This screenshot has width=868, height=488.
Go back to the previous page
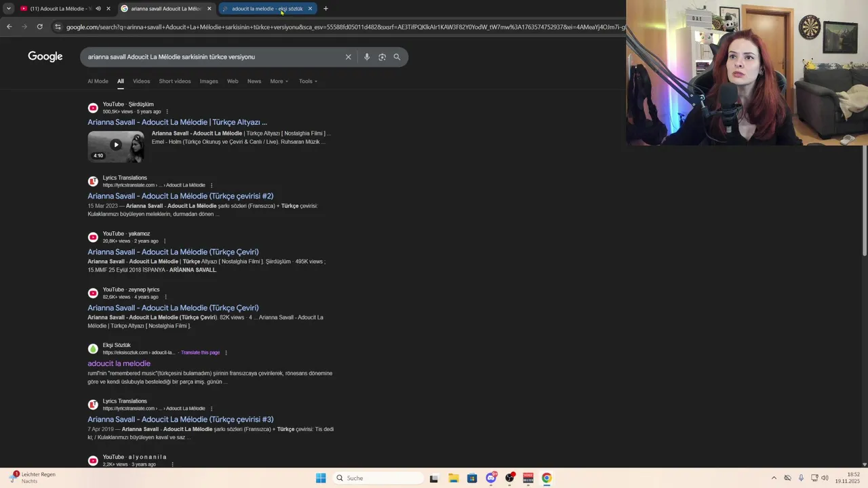pyautogui.click(x=9, y=27)
